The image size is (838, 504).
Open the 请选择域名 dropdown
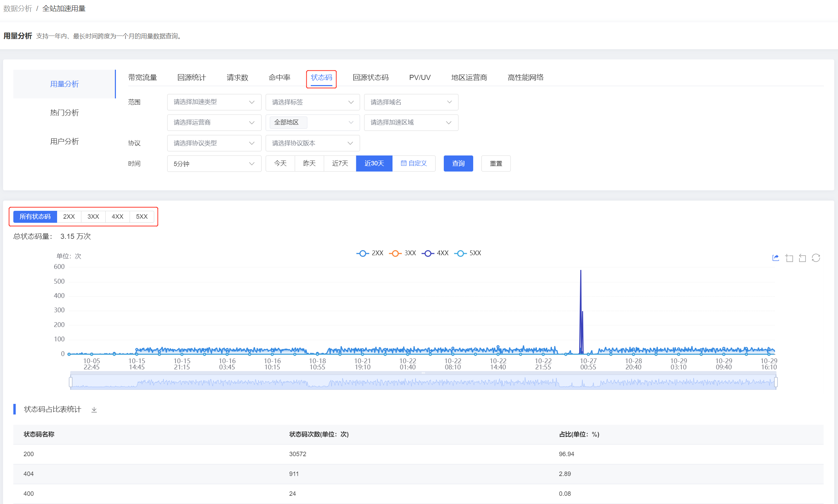[x=411, y=102]
